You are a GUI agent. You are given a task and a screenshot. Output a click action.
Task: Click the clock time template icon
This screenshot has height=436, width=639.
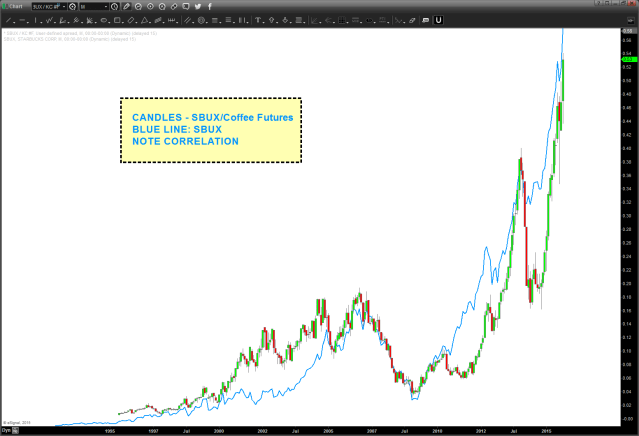115,7
